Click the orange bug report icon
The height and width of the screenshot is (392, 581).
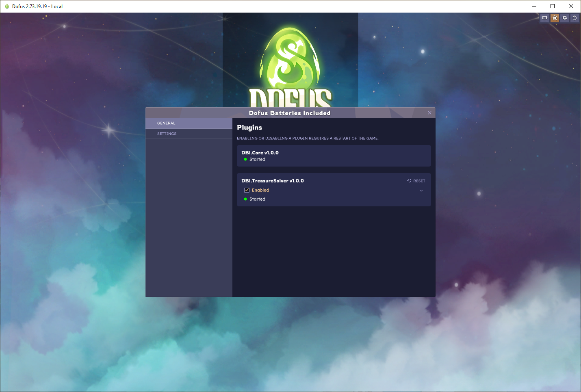[555, 18]
